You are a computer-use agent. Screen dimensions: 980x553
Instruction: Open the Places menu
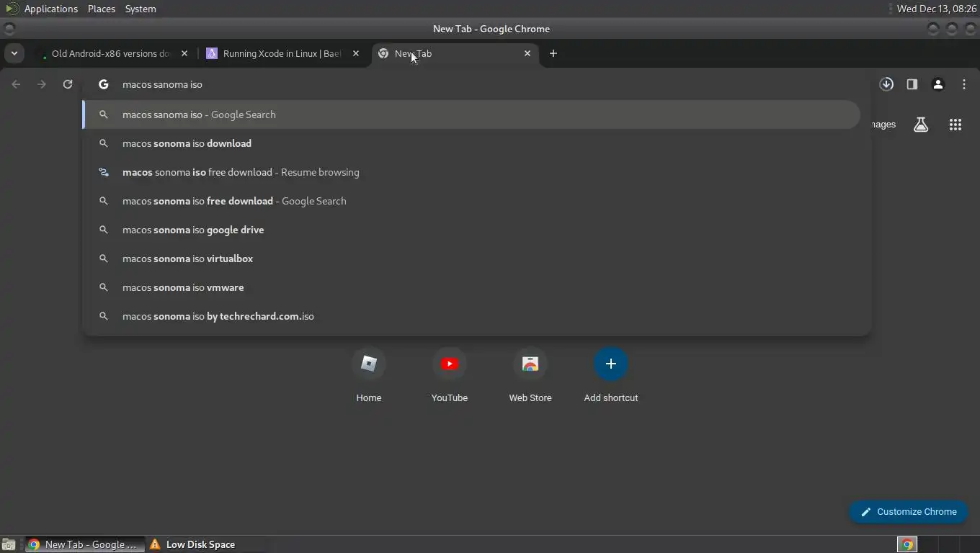[x=102, y=9]
